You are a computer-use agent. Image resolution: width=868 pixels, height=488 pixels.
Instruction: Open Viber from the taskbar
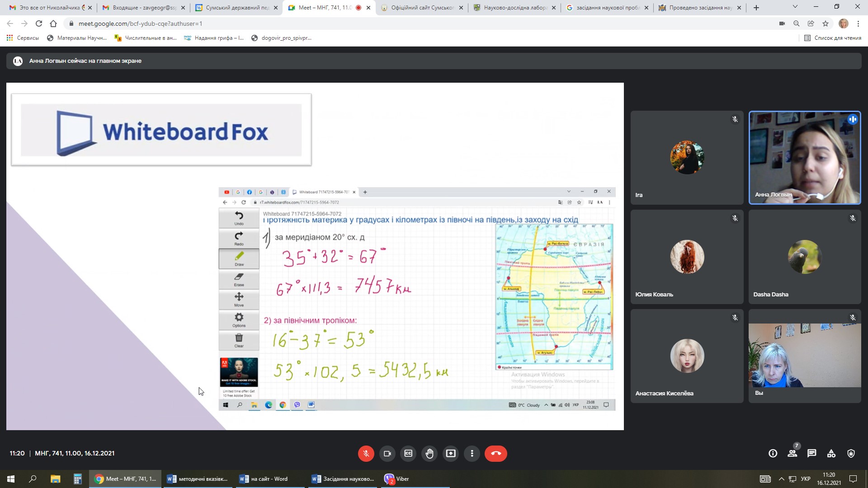(x=397, y=479)
